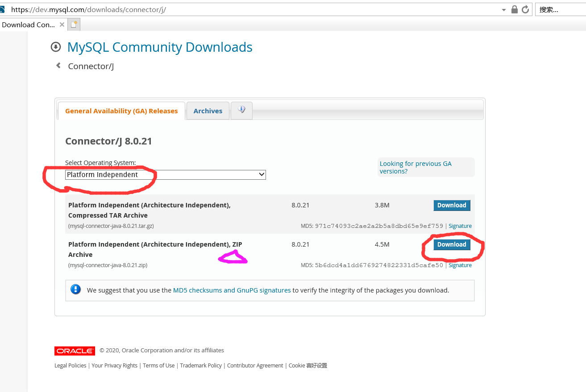Open Signature link for tar.gz file
The width and height of the screenshot is (586, 392).
point(460,226)
